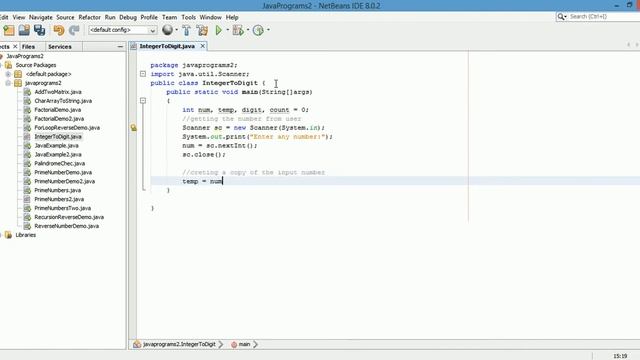The image size is (640, 360).
Task: Click the javaprograms2 package icon
Action: [x=18, y=83]
